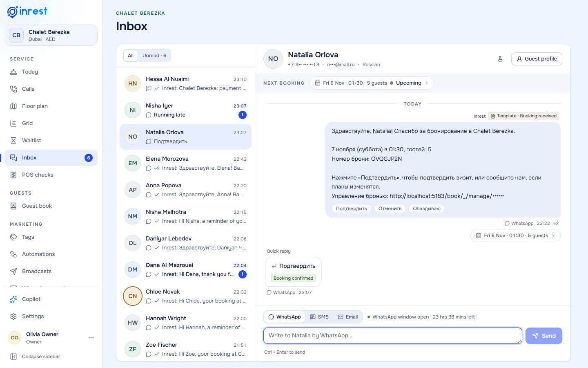Open the Guest profile
Viewport: 588px width, 368px height.
coord(537,59)
